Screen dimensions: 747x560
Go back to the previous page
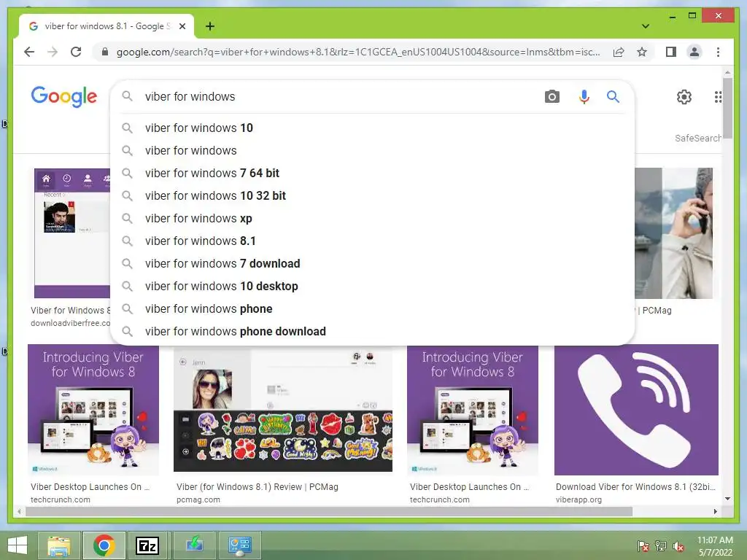pos(29,52)
